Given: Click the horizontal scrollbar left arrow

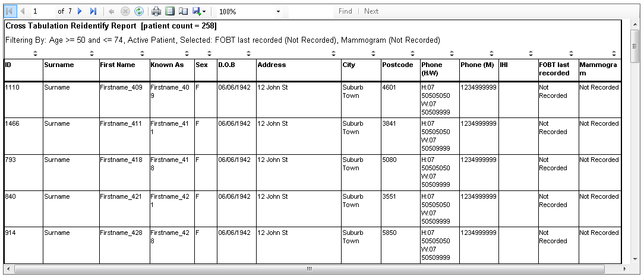Looking at the screenshot, I should pos(9,269).
